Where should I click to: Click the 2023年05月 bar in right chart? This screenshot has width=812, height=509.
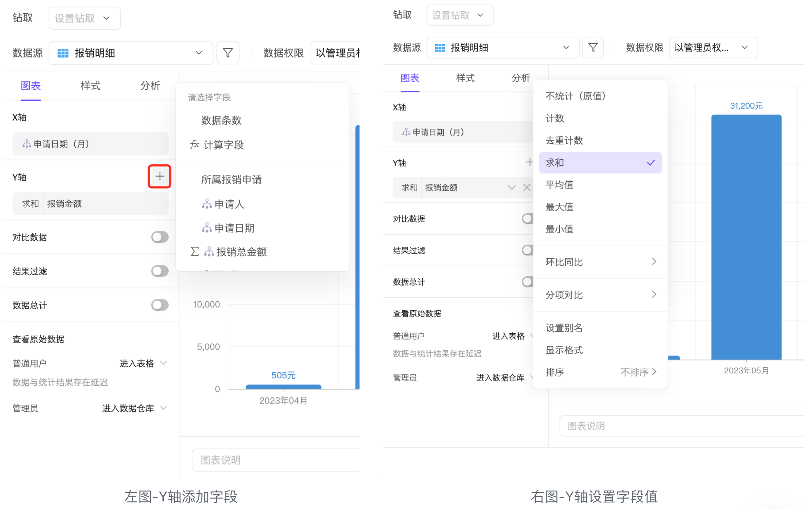pos(746,237)
